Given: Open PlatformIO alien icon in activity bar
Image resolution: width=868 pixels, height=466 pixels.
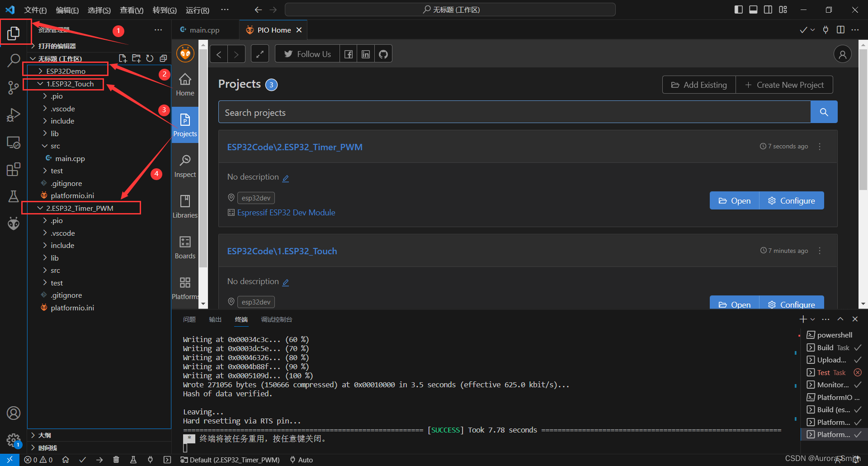Looking at the screenshot, I should 14,223.
